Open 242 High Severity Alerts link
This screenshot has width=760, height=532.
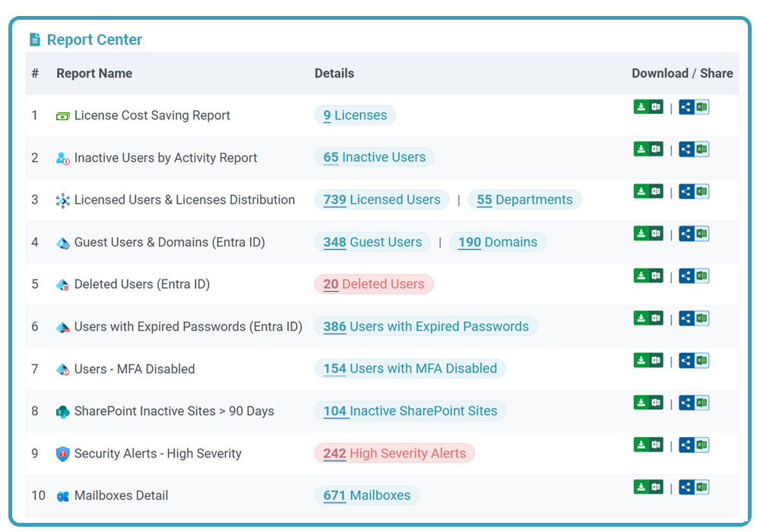point(394,453)
